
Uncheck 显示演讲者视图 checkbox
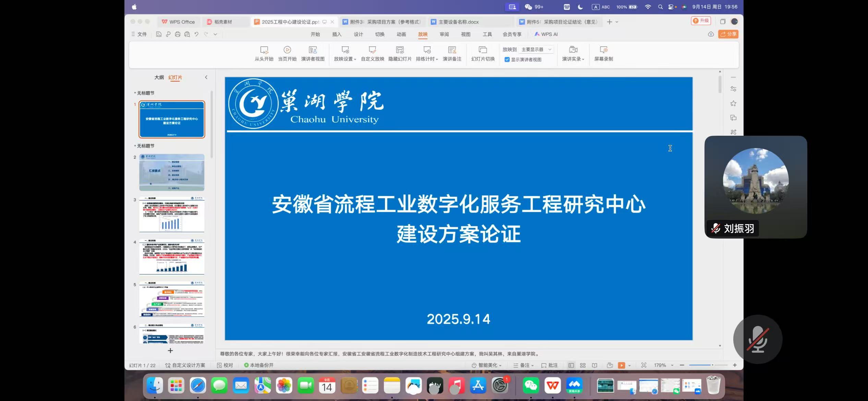pos(507,60)
